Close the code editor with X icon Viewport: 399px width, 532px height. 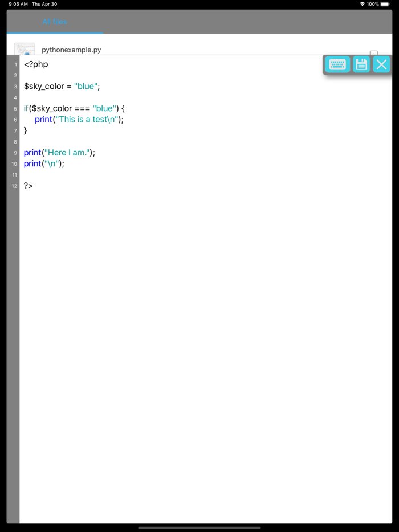381,64
